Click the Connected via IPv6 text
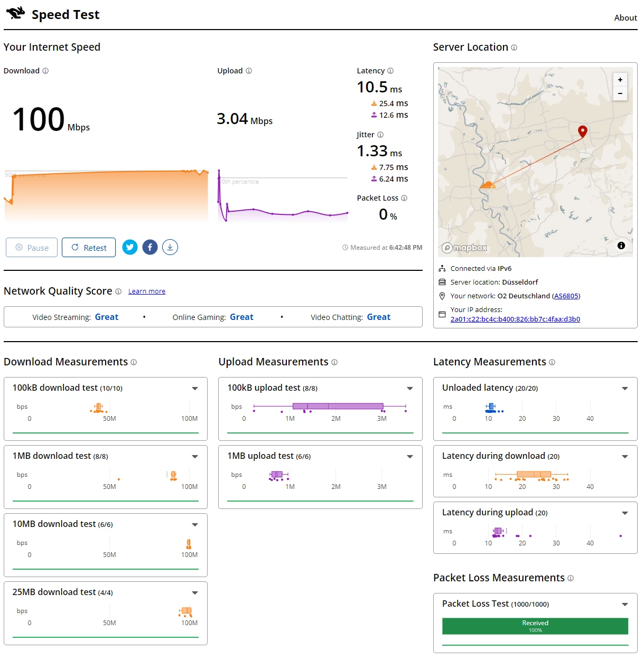644x660 pixels. pos(481,269)
